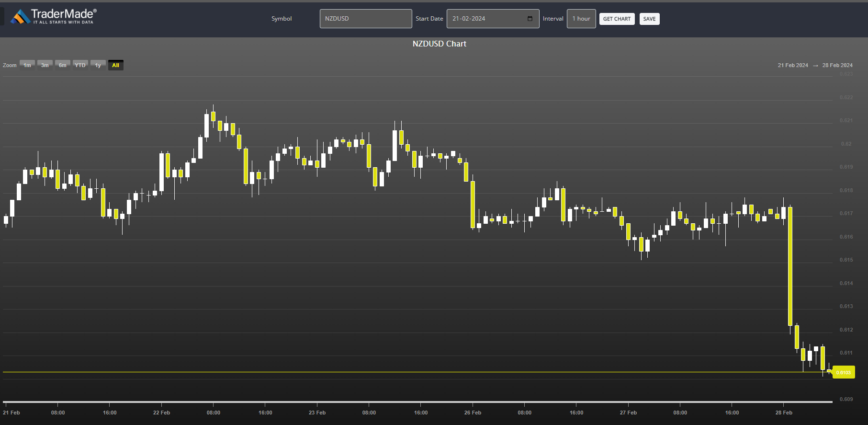Select the 1m zoom range
868x425 pixels.
click(x=27, y=65)
